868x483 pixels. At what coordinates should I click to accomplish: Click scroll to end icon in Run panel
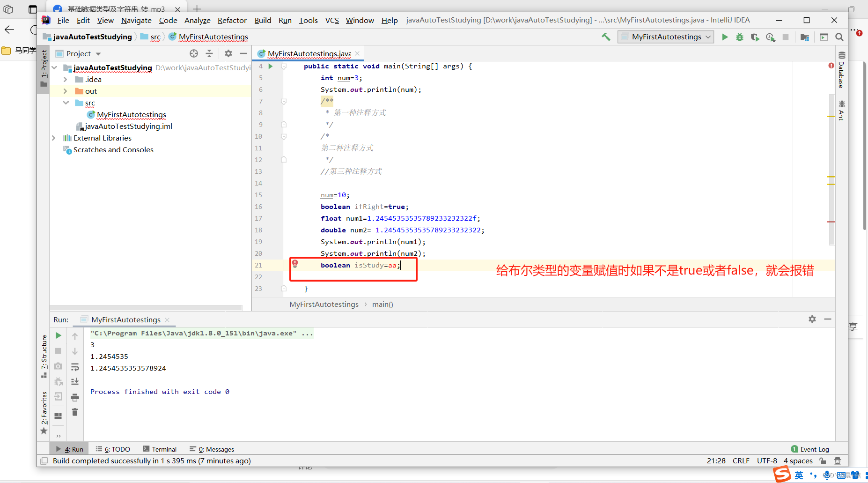[75, 382]
